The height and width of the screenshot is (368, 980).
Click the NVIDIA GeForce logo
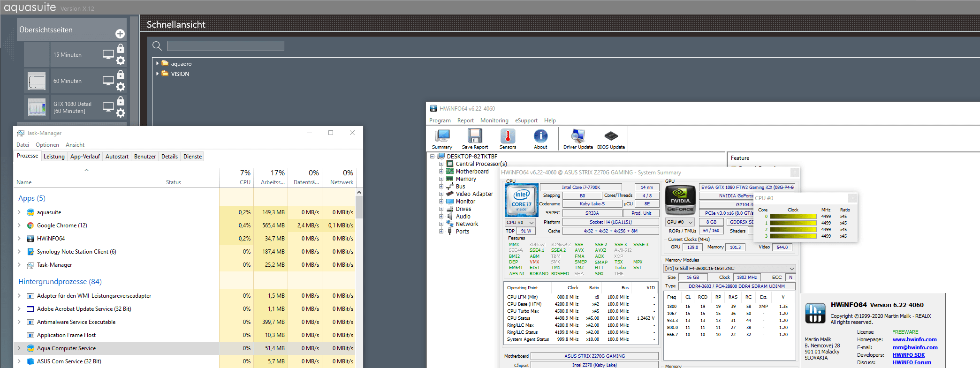pos(680,200)
